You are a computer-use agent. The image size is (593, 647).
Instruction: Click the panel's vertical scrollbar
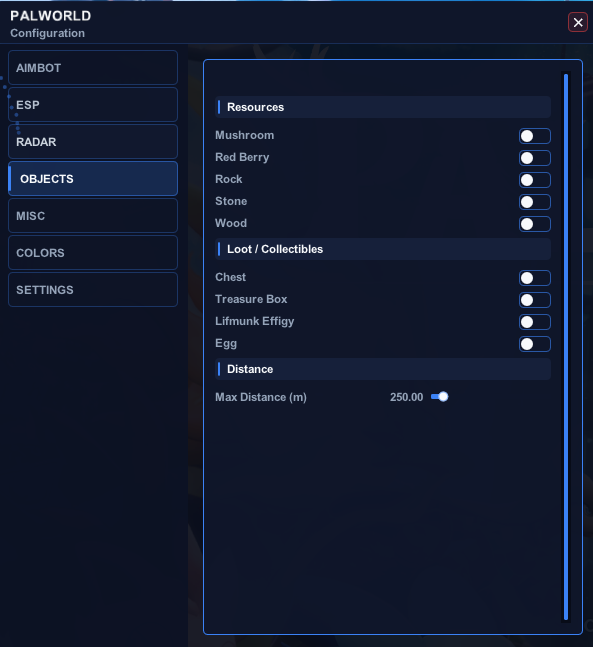pos(566,347)
